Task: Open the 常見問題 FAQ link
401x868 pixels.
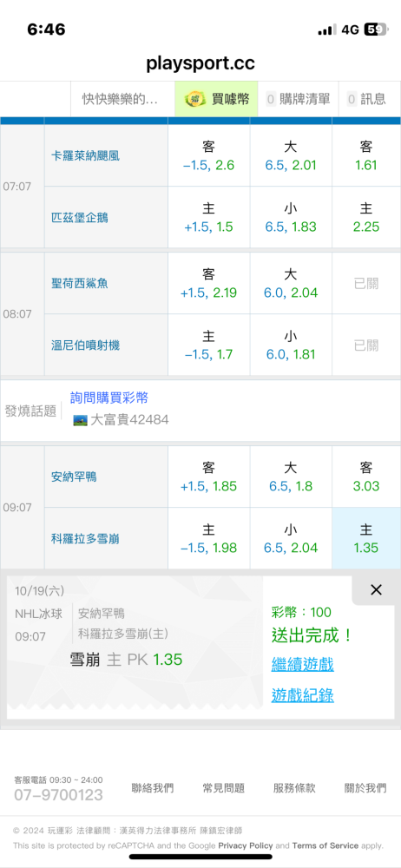Action: (x=223, y=788)
